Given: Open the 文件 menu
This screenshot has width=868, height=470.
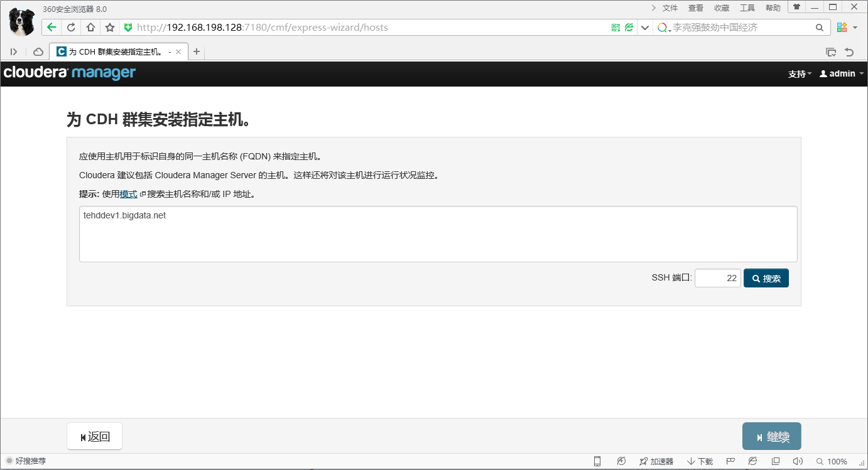Looking at the screenshot, I should click(670, 8).
